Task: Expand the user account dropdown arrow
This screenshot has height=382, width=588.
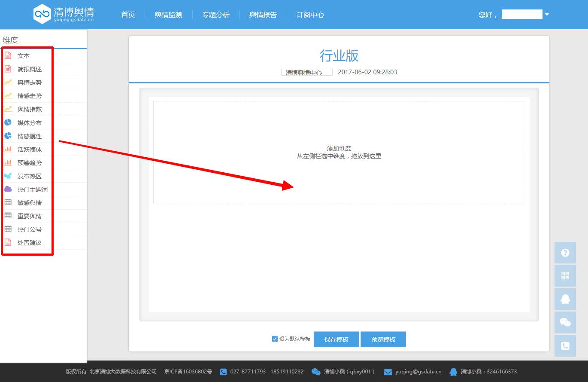Action: (547, 15)
